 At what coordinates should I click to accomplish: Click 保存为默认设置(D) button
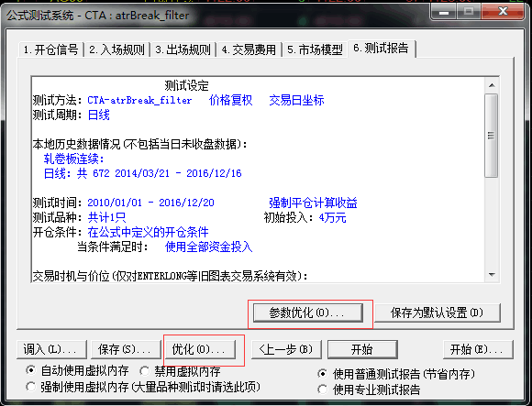(x=438, y=313)
